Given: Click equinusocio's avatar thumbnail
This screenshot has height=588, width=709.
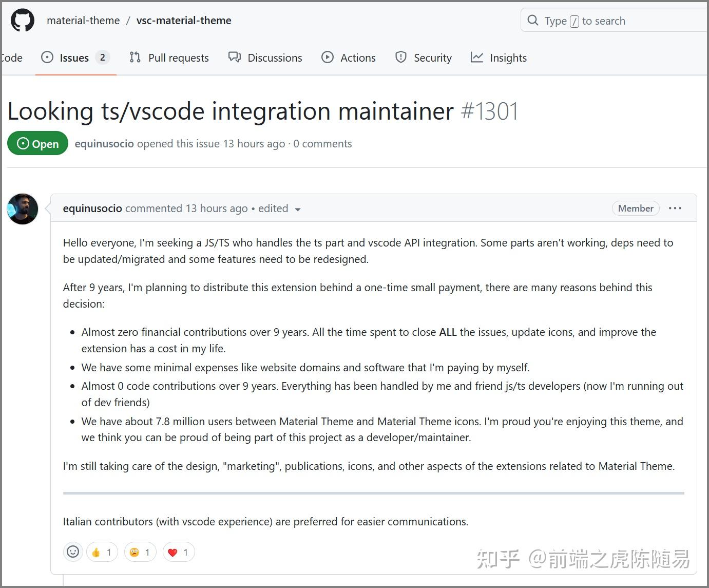Looking at the screenshot, I should (x=23, y=209).
